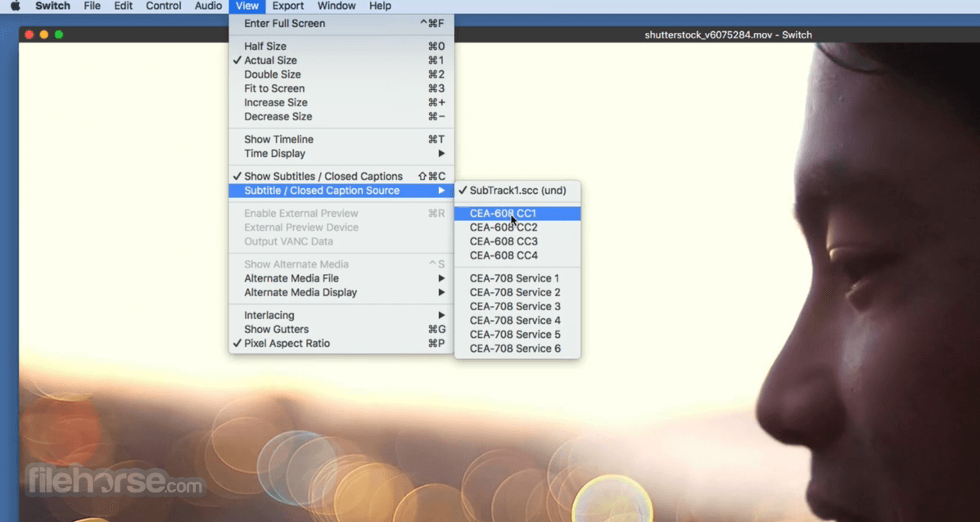The width and height of the screenshot is (980, 522).
Task: Select CEA-708 Service 4
Action: tap(517, 321)
